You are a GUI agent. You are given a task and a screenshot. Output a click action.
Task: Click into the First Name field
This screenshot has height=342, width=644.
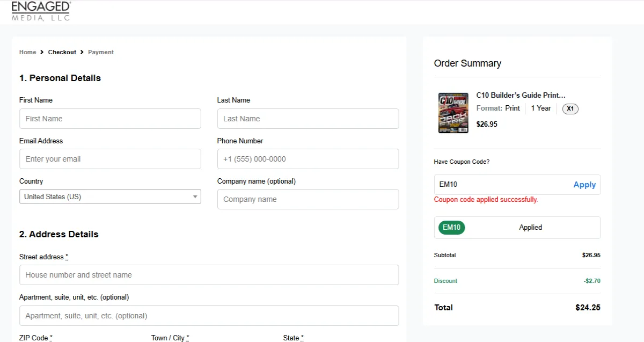(110, 119)
